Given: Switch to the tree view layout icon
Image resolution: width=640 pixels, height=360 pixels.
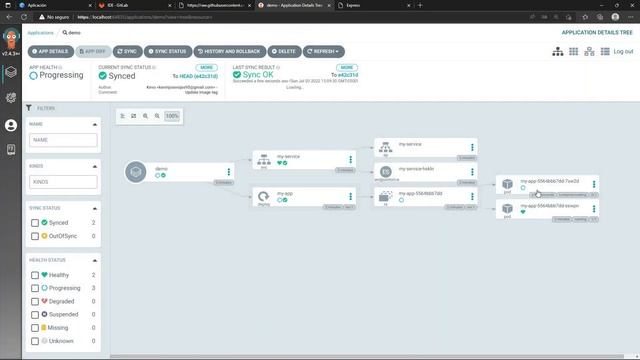Looking at the screenshot, I should tap(558, 51).
